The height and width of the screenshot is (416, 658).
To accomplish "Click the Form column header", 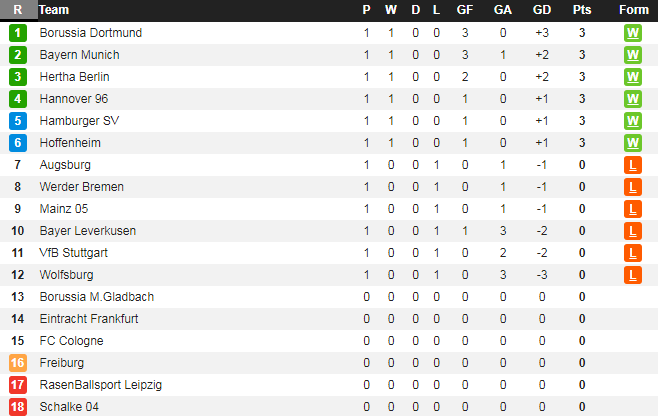I will (633, 10).
